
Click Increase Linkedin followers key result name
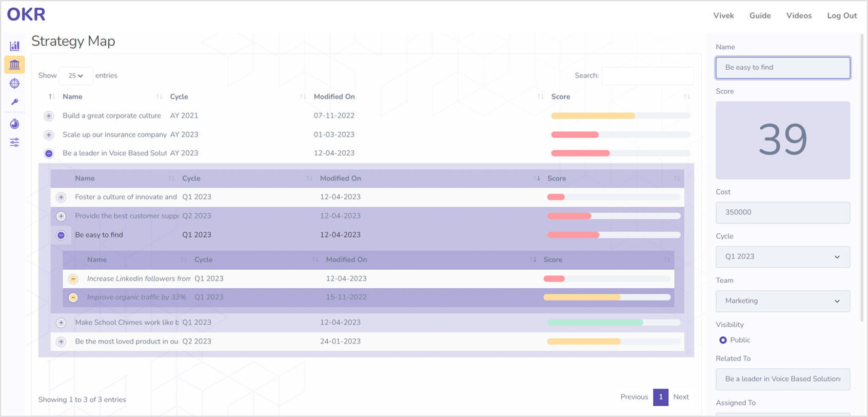point(139,279)
